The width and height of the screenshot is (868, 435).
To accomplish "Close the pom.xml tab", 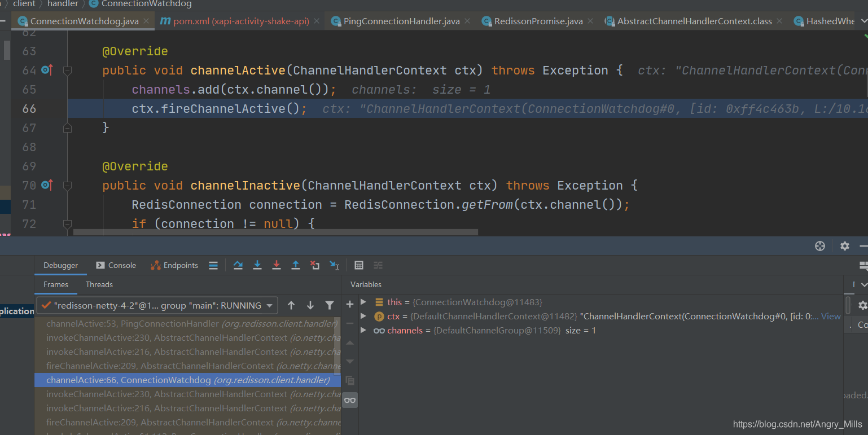I will [317, 21].
